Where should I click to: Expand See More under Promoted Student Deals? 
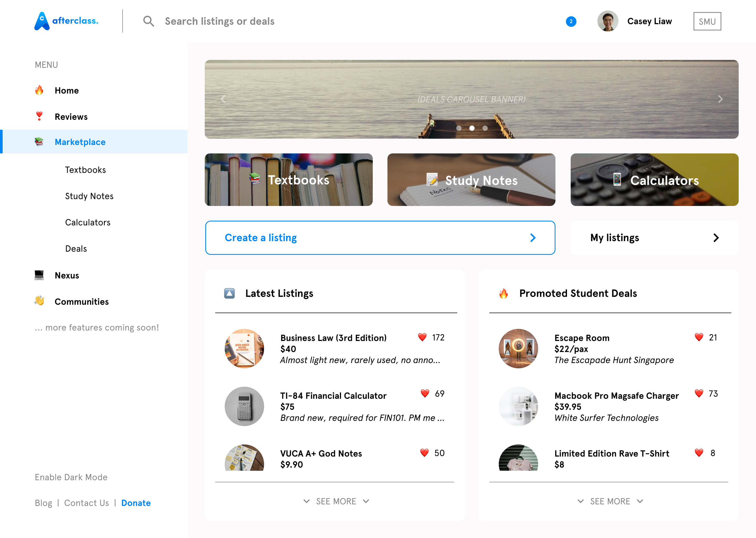point(610,501)
